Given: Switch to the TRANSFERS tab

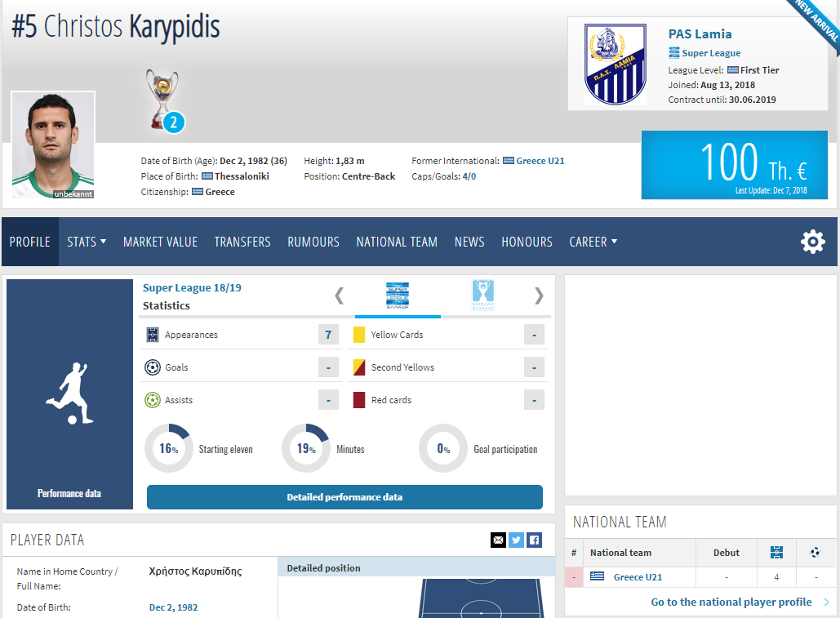Looking at the screenshot, I should coord(242,242).
